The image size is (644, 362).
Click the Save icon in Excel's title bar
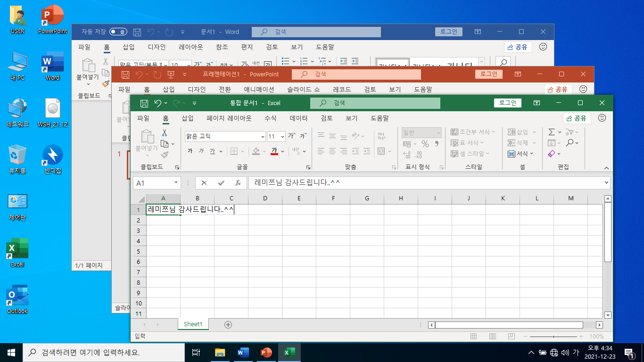(144, 103)
